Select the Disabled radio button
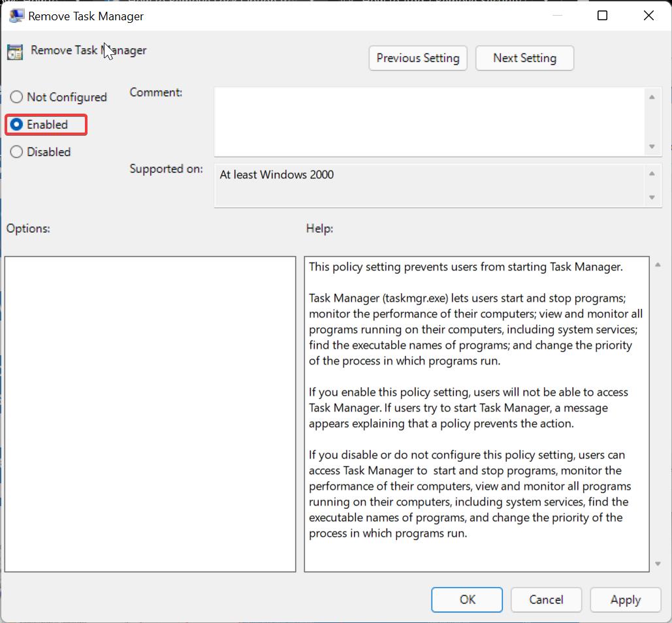This screenshot has height=623, width=672. click(40, 152)
